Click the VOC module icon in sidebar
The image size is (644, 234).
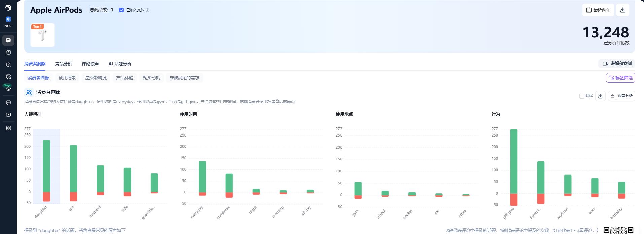click(8, 19)
